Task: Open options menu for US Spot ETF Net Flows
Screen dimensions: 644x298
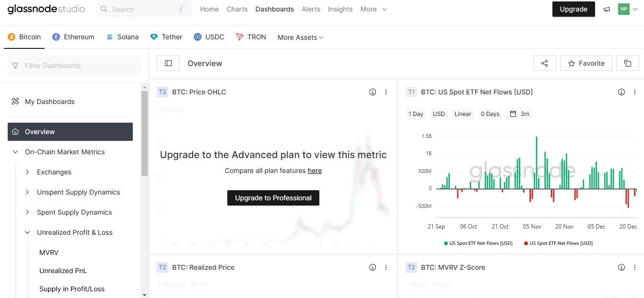Action: click(635, 92)
